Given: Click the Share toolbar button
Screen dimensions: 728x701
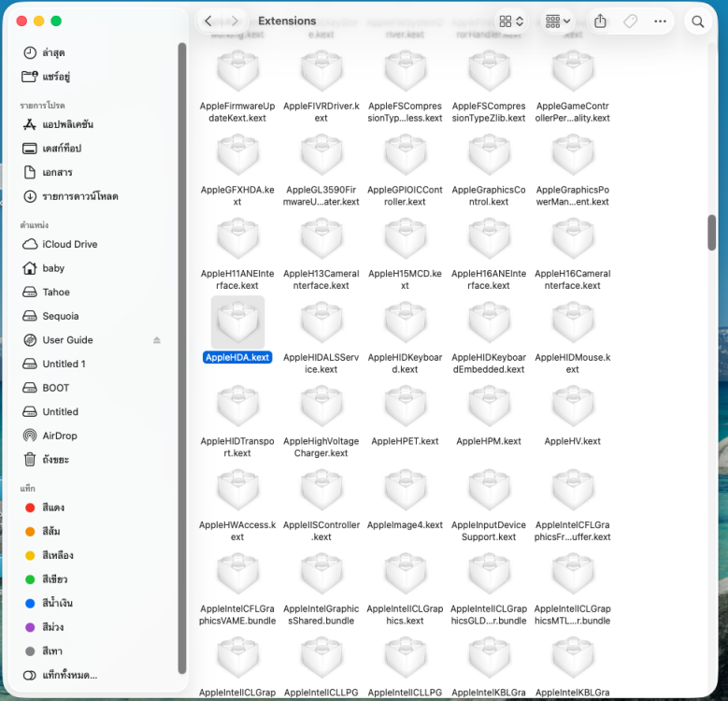Looking at the screenshot, I should [600, 21].
